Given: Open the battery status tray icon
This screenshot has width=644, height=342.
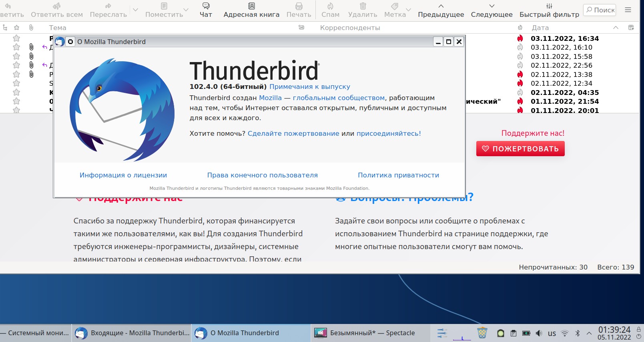Looking at the screenshot, I should coord(526,333).
